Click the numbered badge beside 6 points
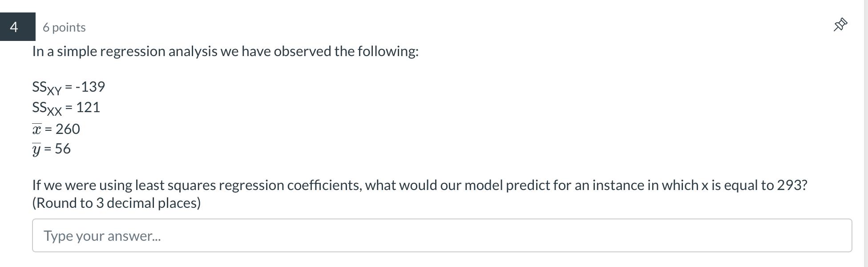The image size is (868, 267). 15,27
